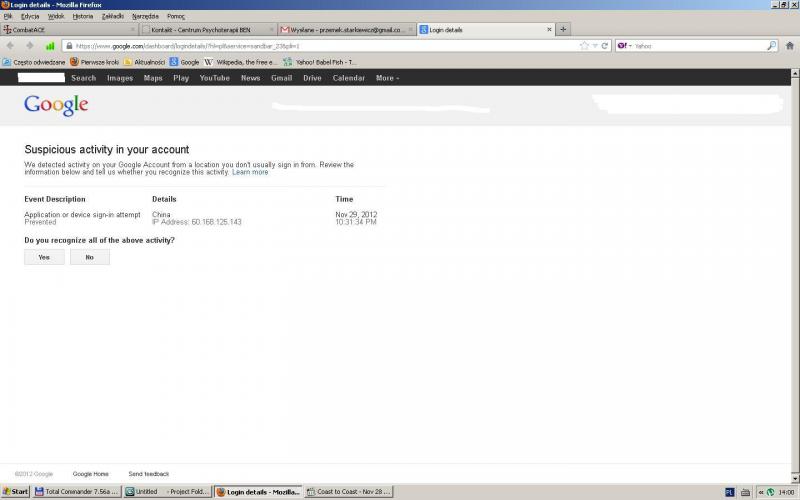Open the Google Home footer link
Image resolution: width=800 pixels, height=500 pixels.
coord(91,474)
